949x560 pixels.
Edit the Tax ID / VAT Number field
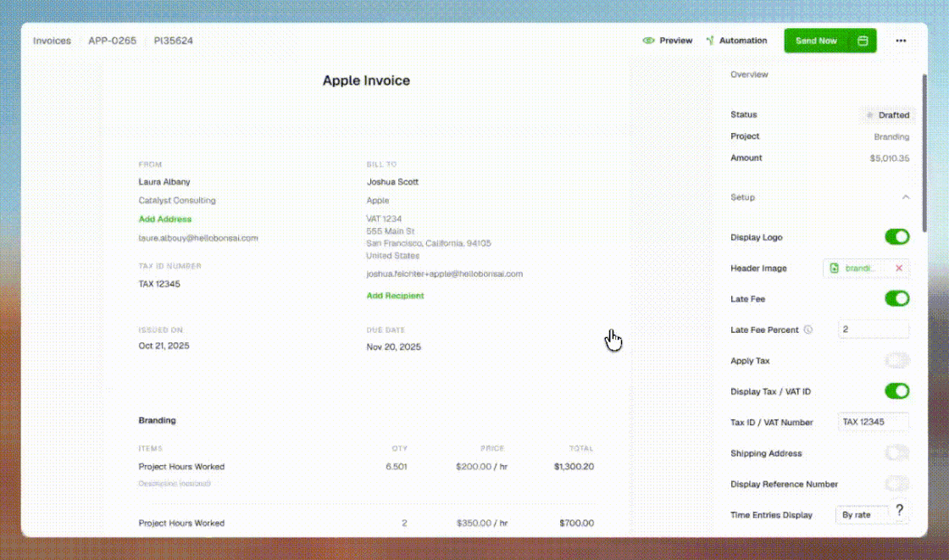tap(873, 422)
